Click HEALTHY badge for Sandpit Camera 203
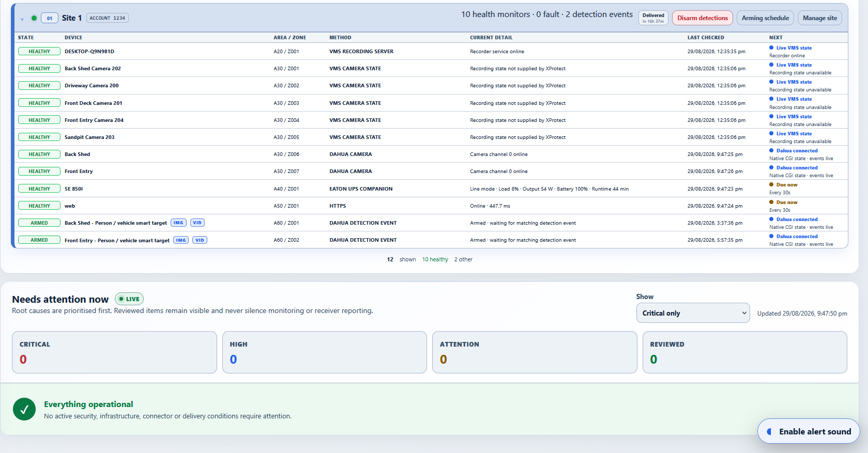Image resolution: width=868 pixels, height=453 pixels. point(39,137)
